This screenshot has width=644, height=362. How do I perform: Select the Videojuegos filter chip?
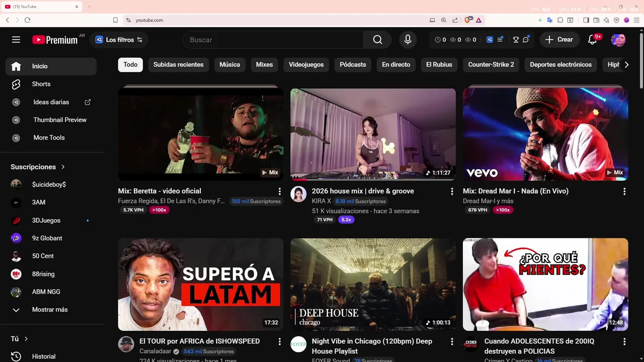pyautogui.click(x=306, y=64)
